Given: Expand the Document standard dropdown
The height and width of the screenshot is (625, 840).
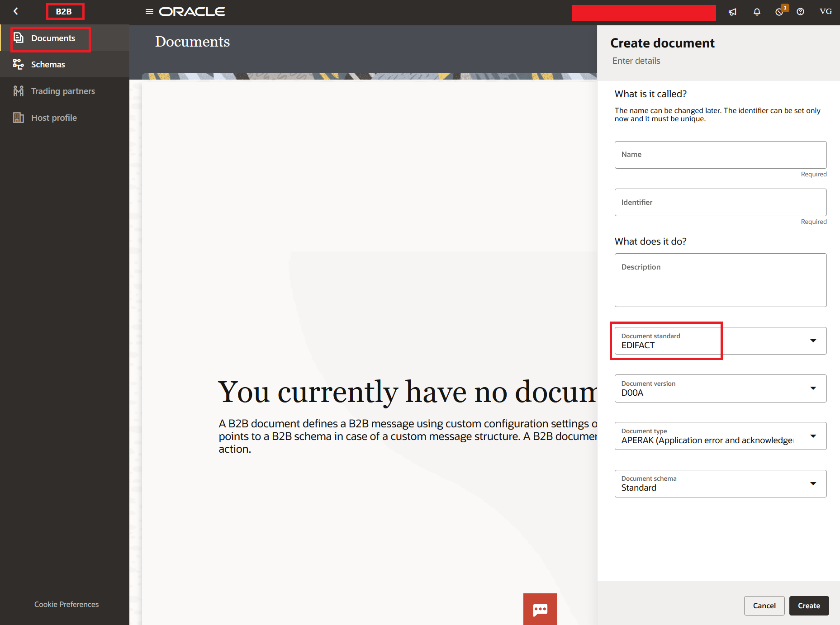Looking at the screenshot, I should click(x=720, y=341).
